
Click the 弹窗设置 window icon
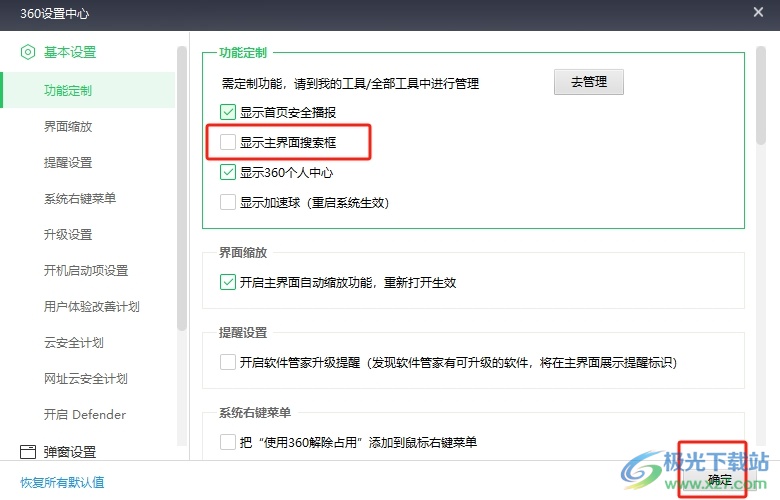click(28, 452)
